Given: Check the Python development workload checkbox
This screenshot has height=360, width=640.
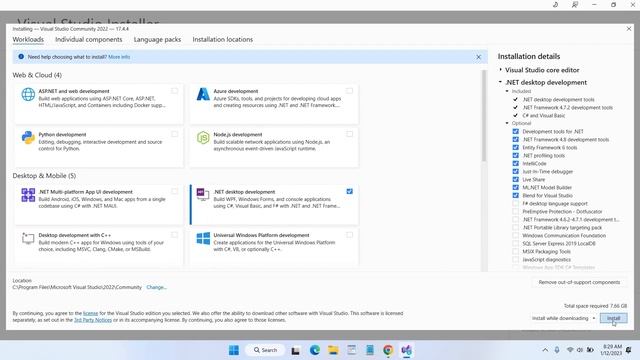Looking at the screenshot, I should 175,134.
